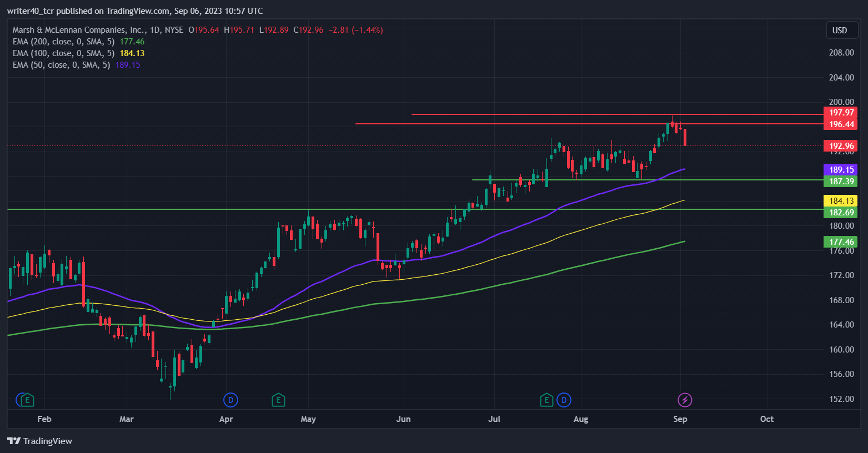This screenshot has height=453, width=868.
Task: Click the dividend D icon before August
Action: point(564,400)
